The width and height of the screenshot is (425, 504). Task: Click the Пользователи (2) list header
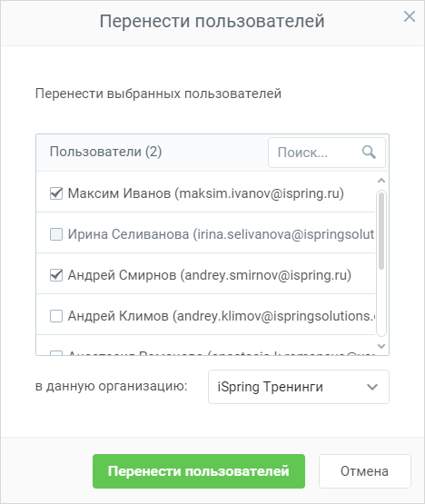coord(105,152)
